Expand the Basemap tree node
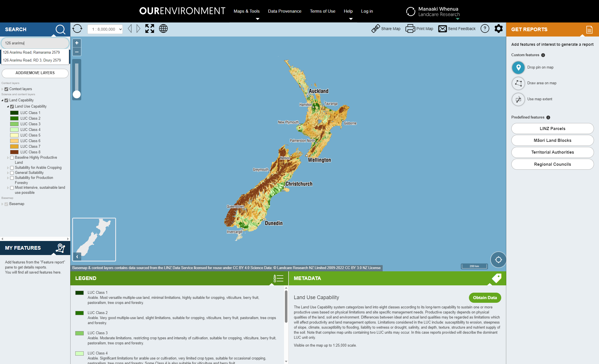 (x=3, y=204)
